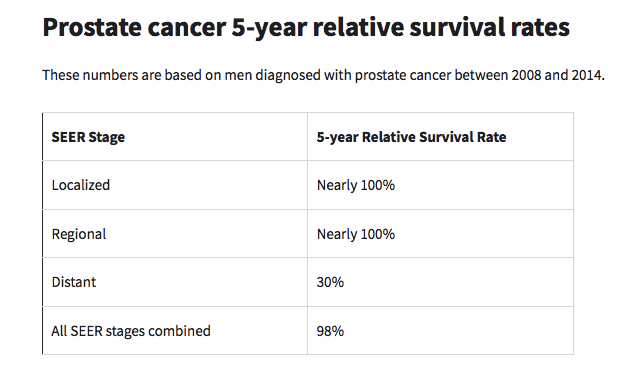The width and height of the screenshot is (642, 380).
Task: Click '2008' in the description text
Action: [526, 75]
